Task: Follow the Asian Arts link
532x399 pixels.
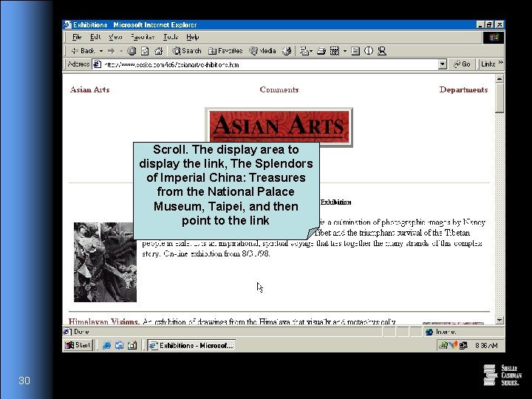Action: (89, 89)
